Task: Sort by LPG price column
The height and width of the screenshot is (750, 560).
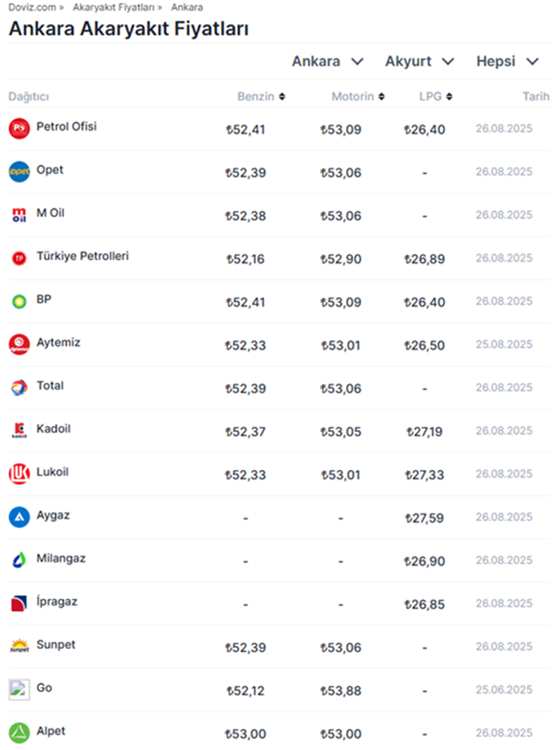Action: pyautogui.click(x=435, y=97)
